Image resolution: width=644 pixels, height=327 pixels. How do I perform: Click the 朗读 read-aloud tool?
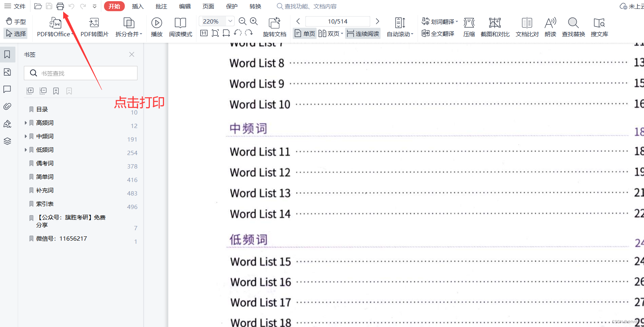tap(550, 27)
